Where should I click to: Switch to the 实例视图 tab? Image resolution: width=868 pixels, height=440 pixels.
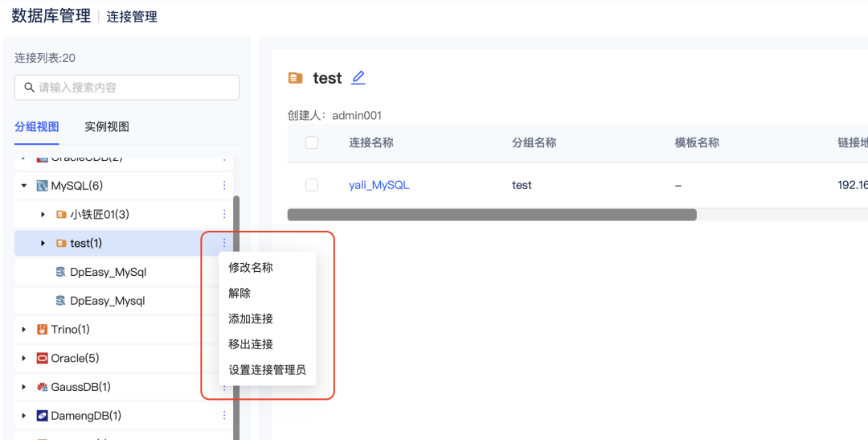click(107, 126)
